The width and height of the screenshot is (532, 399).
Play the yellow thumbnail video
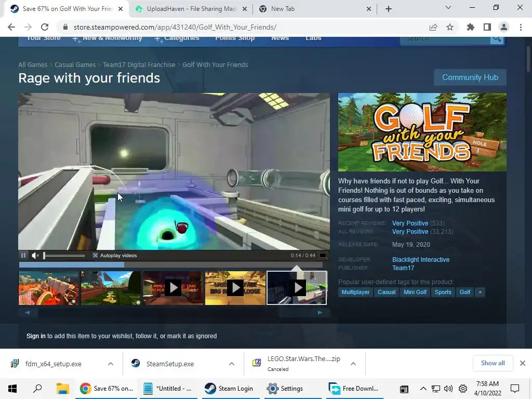tap(235, 288)
